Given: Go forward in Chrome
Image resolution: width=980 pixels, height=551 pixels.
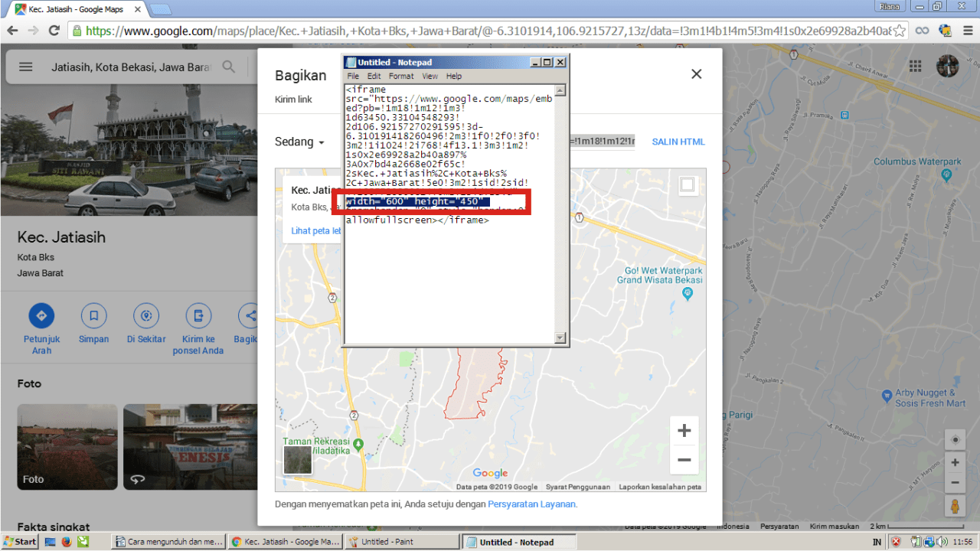Looking at the screenshot, I should click(x=33, y=31).
